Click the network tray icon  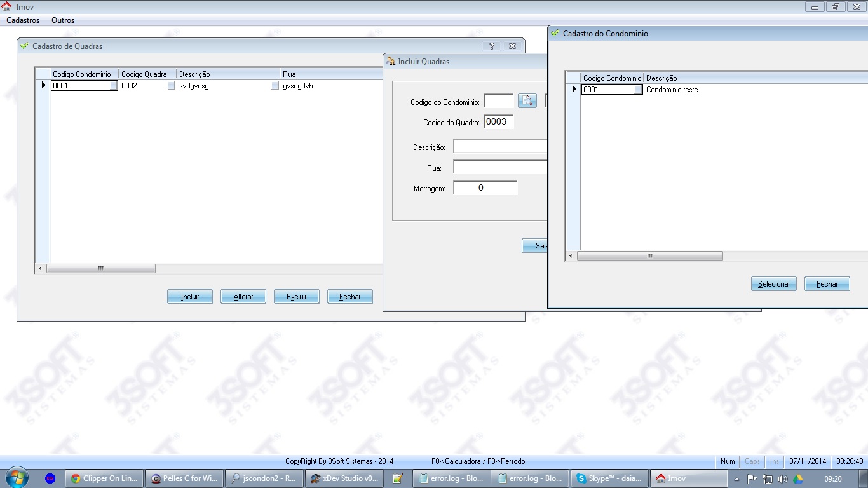click(x=768, y=479)
